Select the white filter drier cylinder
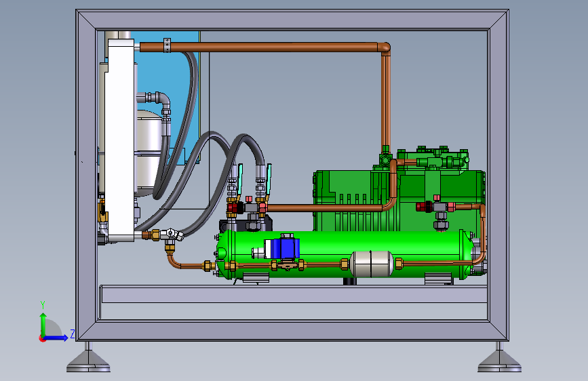This screenshot has height=381, width=588. click(371, 264)
